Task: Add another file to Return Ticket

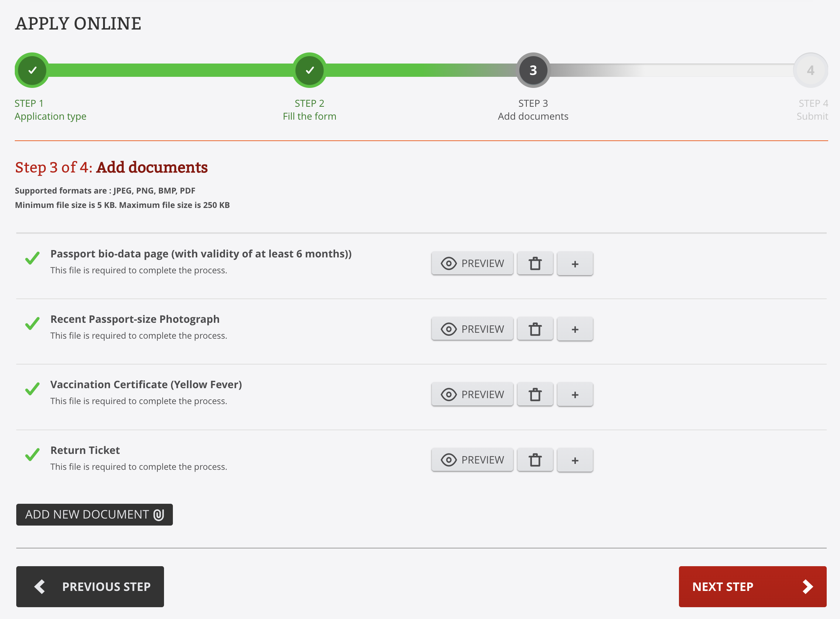Action: click(575, 460)
